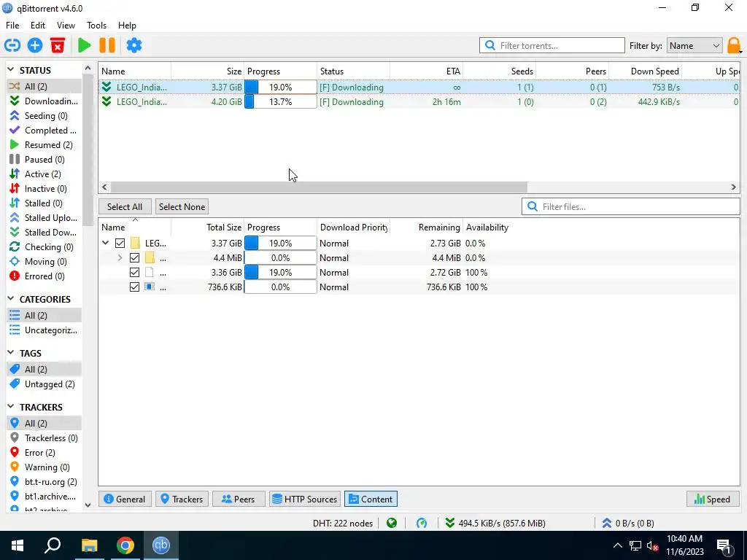Image resolution: width=747 pixels, height=560 pixels.
Task: Open the Tools menu
Action: click(x=97, y=26)
